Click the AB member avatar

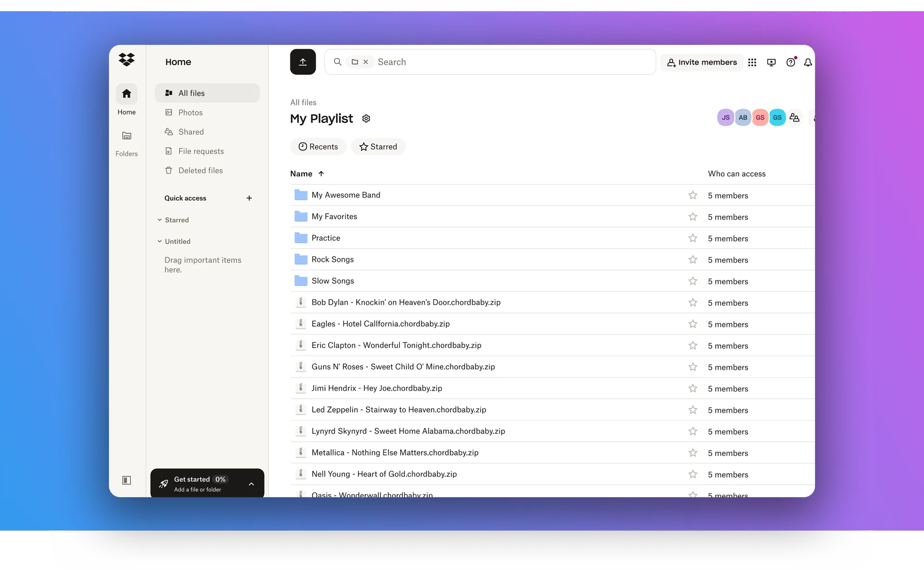pyautogui.click(x=743, y=117)
